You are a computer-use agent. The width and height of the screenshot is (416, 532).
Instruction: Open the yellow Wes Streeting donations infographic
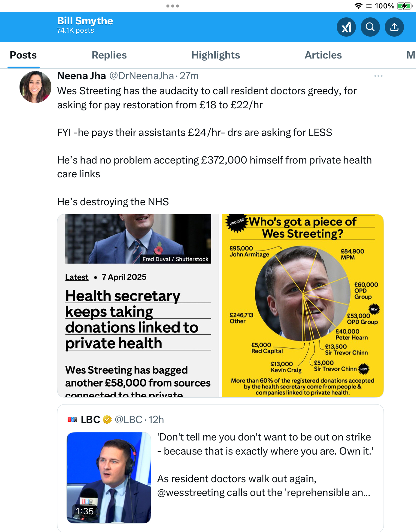tap(302, 306)
